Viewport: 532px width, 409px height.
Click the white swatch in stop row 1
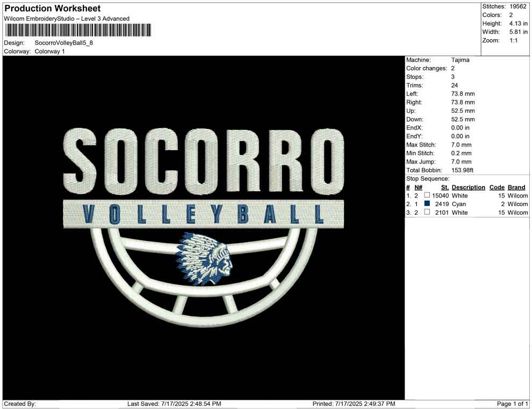point(427,195)
